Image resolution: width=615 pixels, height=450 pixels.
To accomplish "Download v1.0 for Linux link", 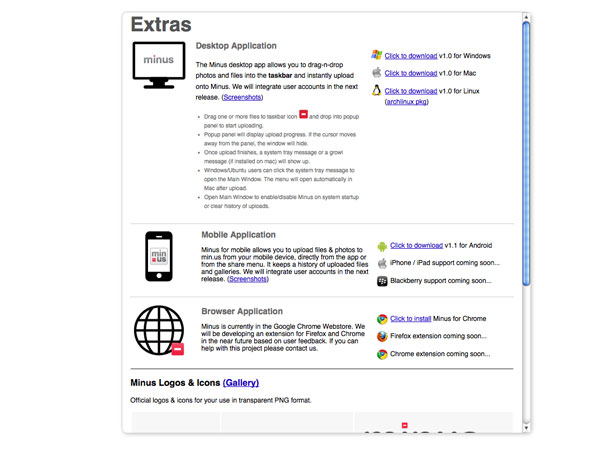I will [x=411, y=91].
